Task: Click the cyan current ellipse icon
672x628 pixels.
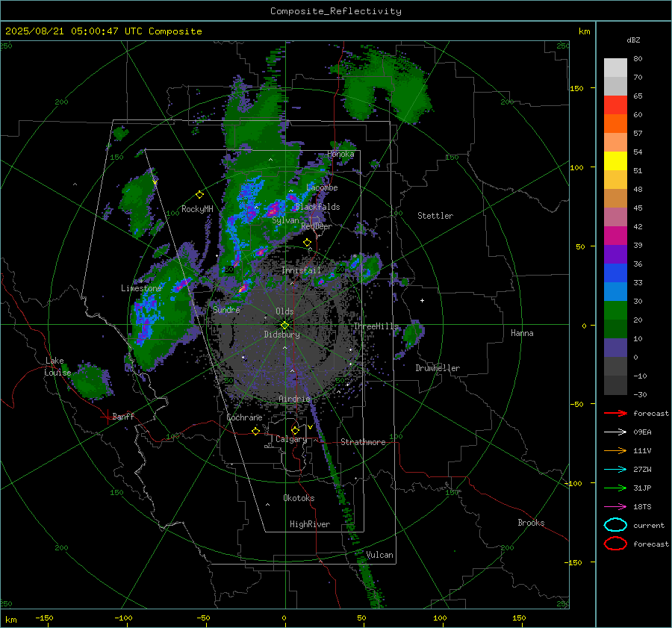Action: pos(615,525)
